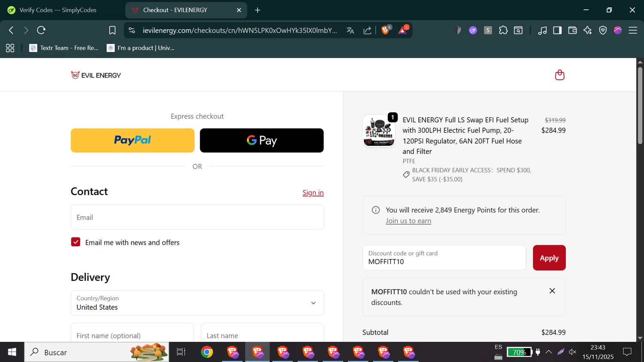
Task: Open I'm a product bookmark
Action: (141, 48)
